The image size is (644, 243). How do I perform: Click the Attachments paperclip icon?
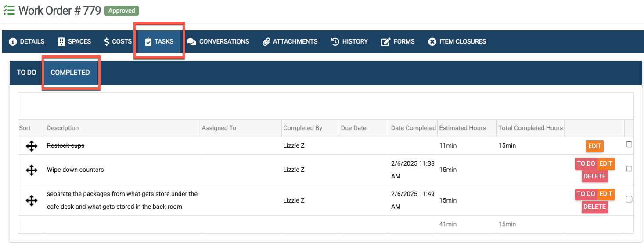click(266, 42)
